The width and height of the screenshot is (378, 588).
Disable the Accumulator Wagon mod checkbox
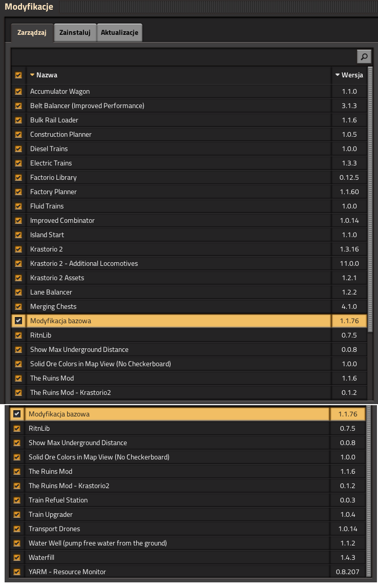click(x=18, y=91)
